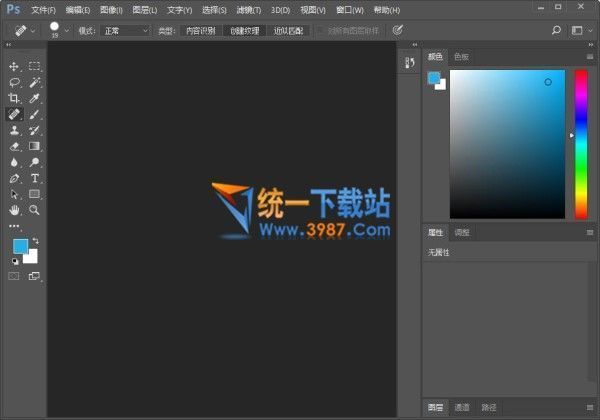
Task: Open the 滤镜(T) menu
Action: tap(248, 9)
